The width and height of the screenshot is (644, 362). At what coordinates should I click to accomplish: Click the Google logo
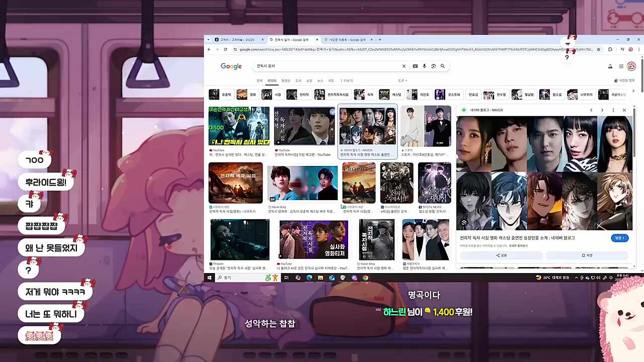click(x=231, y=66)
